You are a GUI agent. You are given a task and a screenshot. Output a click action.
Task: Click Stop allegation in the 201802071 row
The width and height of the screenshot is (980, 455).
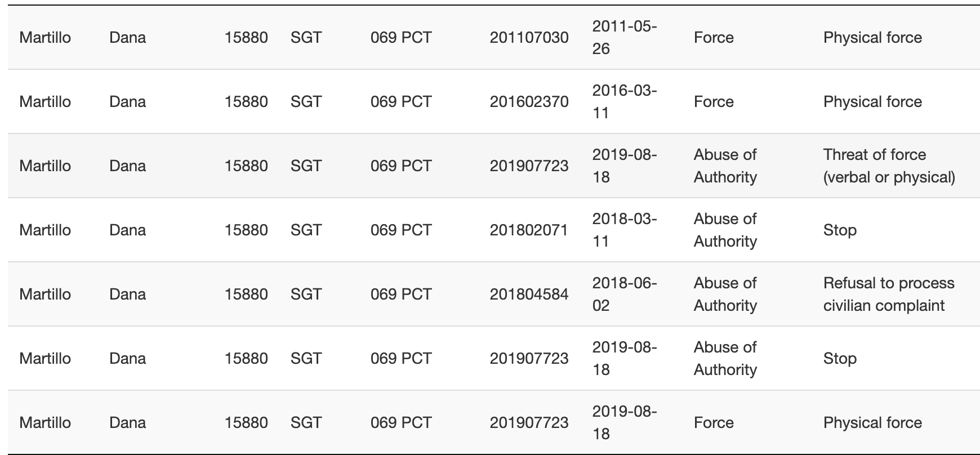tap(840, 230)
